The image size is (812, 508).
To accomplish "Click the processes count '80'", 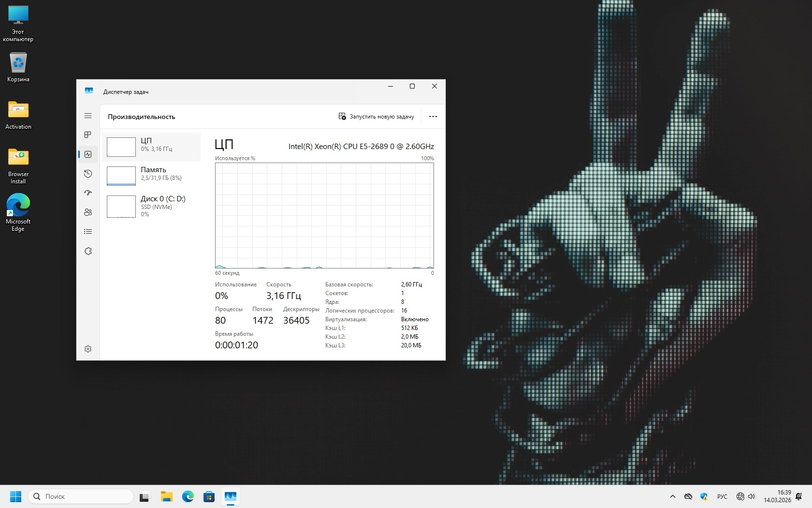I will 220,320.
